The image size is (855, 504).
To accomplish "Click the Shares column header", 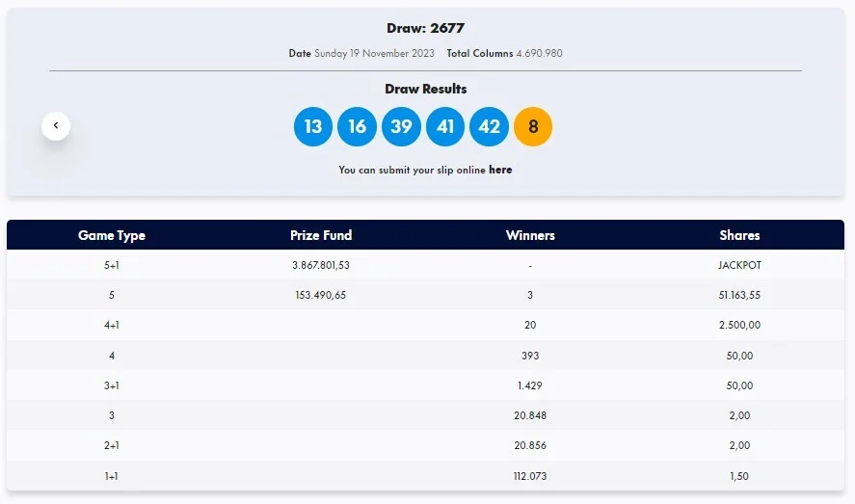I will pyautogui.click(x=739, y=235).
